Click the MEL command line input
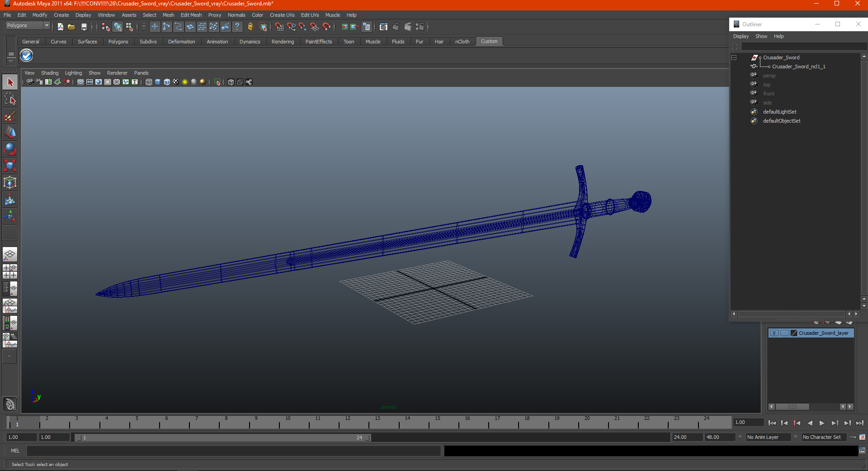Screen dimensions: 868x471 pyautogui.click(x=233, y=451)
